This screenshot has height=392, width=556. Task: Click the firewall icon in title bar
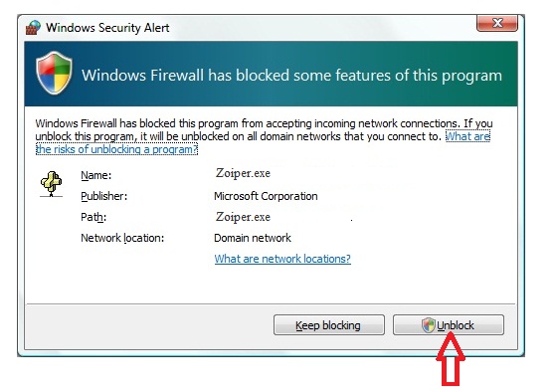pyautogui.click(x=34, y=27)
